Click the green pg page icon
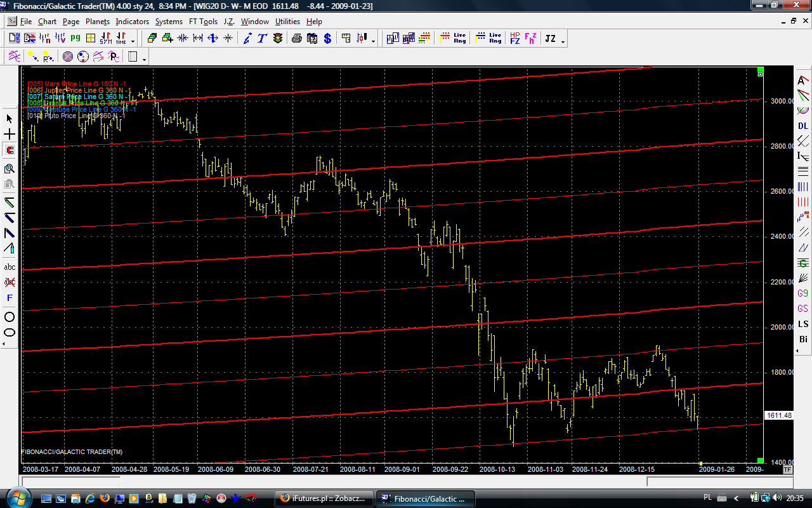 [75, 38]
